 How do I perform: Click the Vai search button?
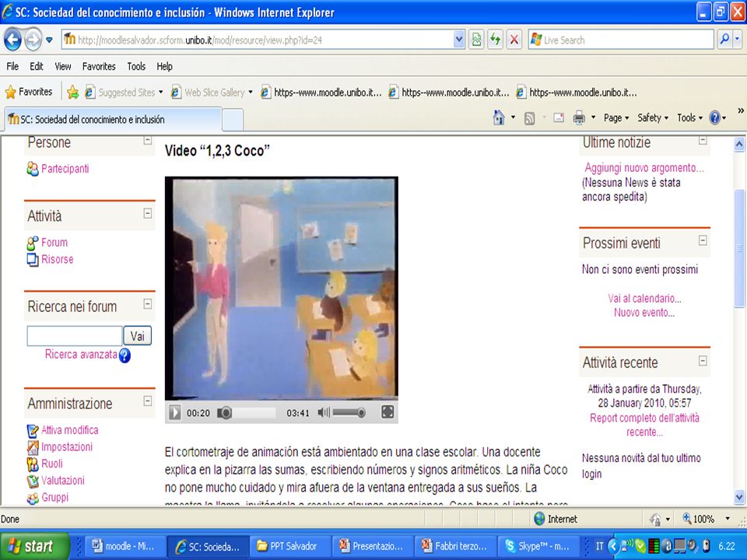(x=137, y=336)
